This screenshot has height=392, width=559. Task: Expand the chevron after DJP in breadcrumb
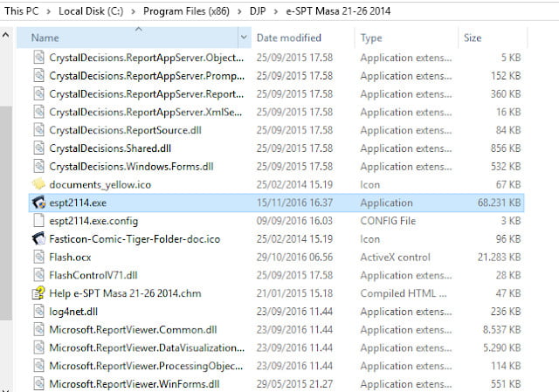(x=276, y=11)
